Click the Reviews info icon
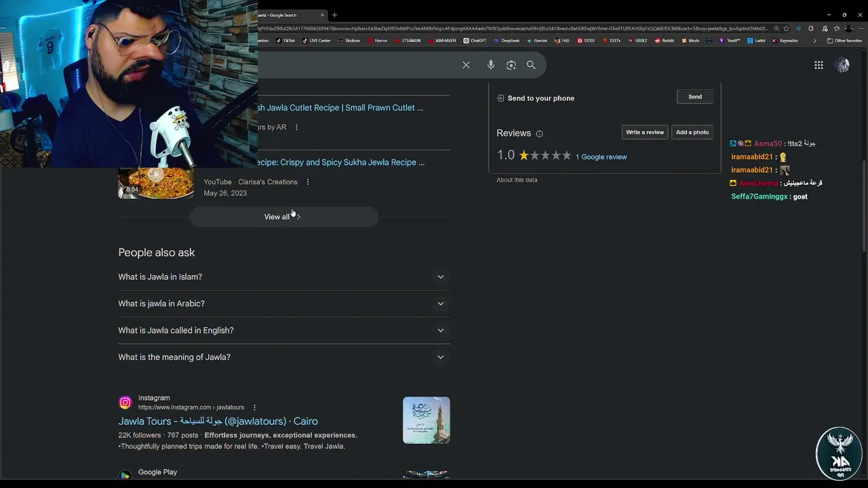This screenshot has height=488, width=868. pyautogui.click(x=539, y=134)
